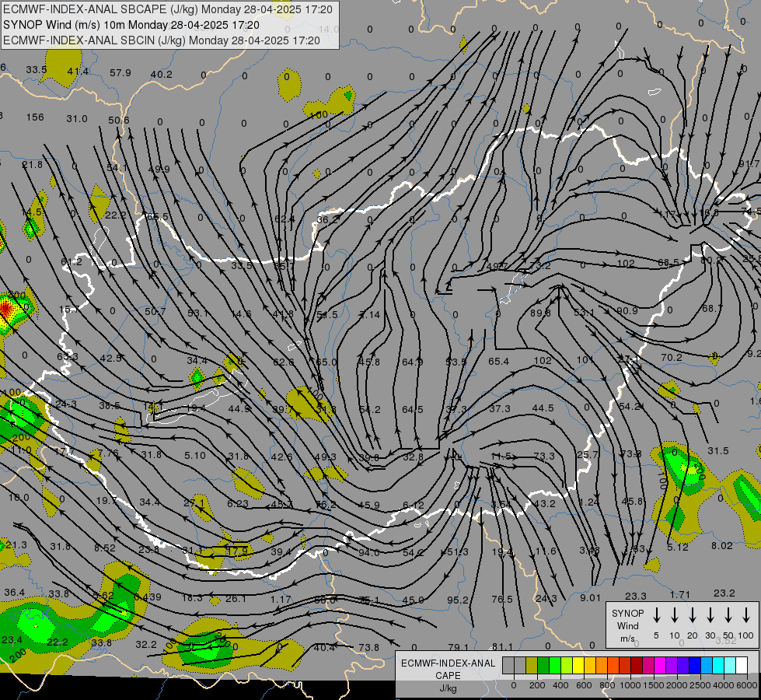The height and width of the screenshot is (700, 761).
Task: Click the map value 76.2
Action: click(326, 505)
